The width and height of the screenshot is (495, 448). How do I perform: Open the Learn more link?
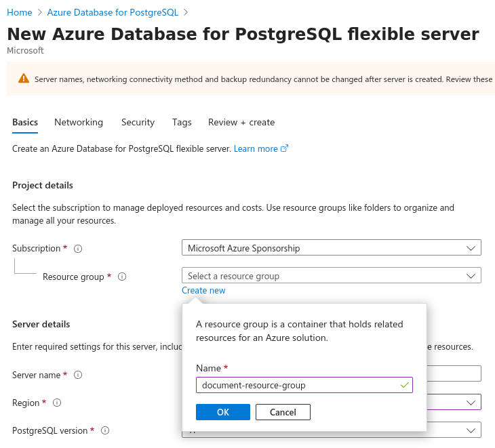[256, 148]
